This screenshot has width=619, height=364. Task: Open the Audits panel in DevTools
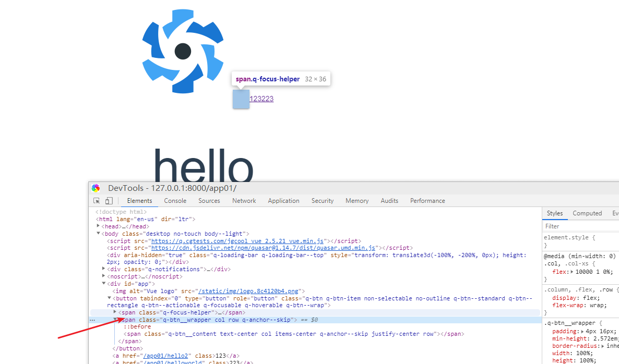tap(389, 200)
